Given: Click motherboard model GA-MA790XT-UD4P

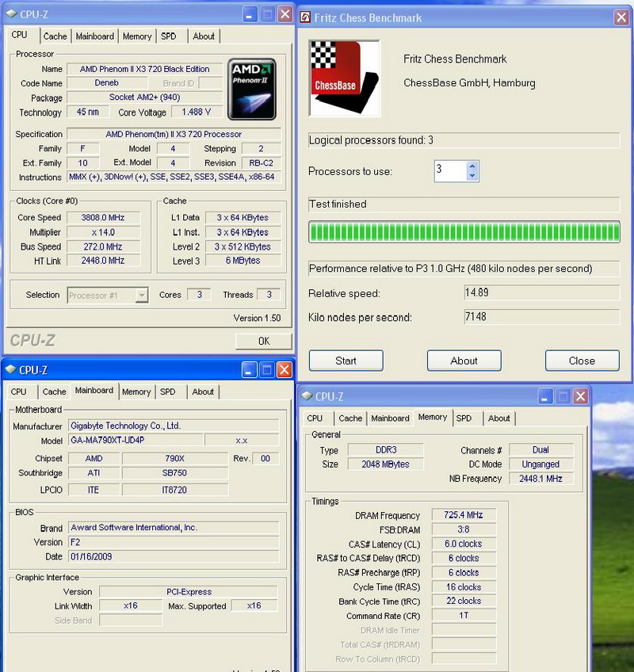Looking at the screenshot, I should point(136,440).
